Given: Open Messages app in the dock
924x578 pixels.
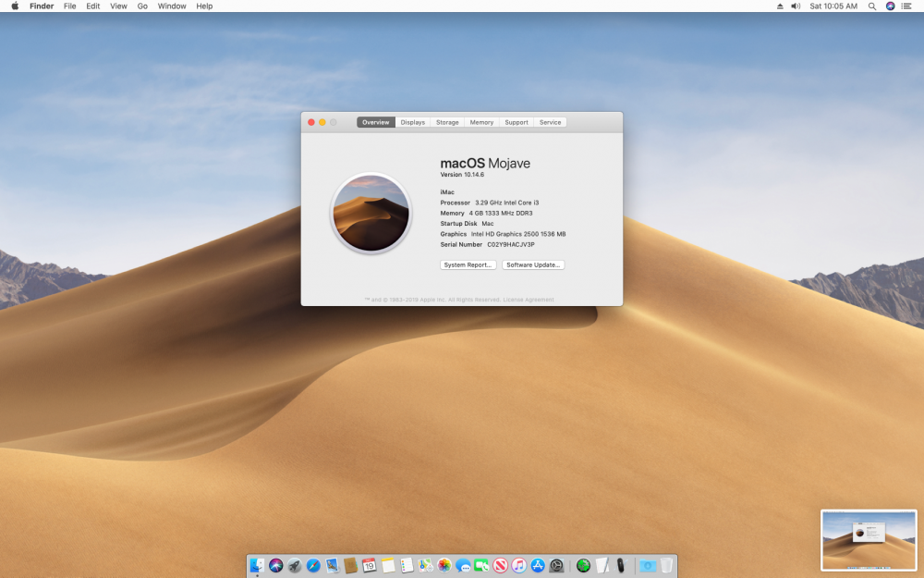Looking at the screenshot, I should point(463,566).
